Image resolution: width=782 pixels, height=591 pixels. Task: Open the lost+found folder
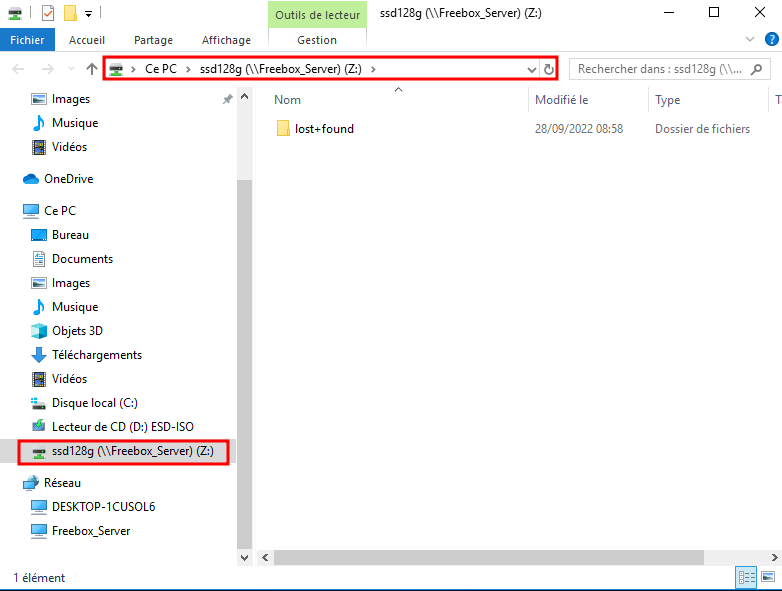(324, 129)
